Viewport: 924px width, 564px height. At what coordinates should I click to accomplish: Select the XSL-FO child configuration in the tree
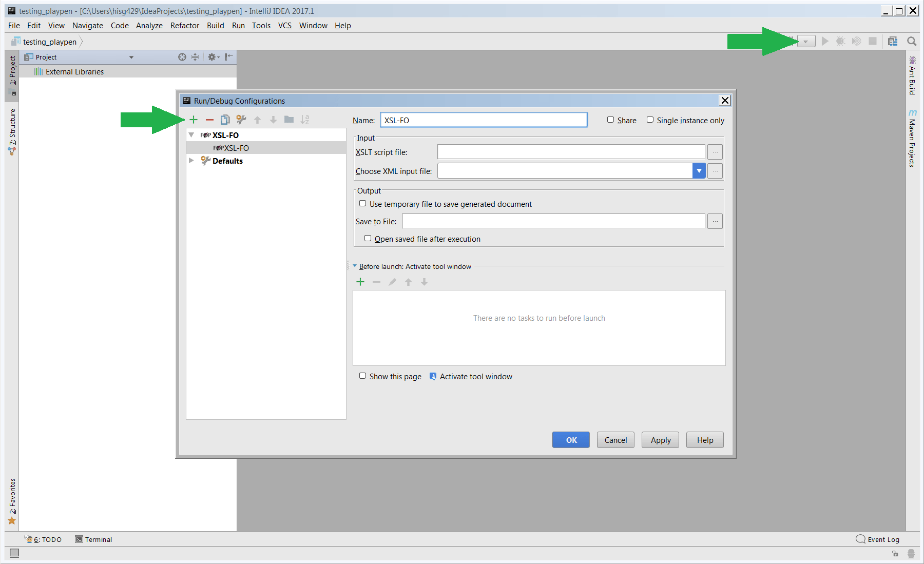coord(266,148)
